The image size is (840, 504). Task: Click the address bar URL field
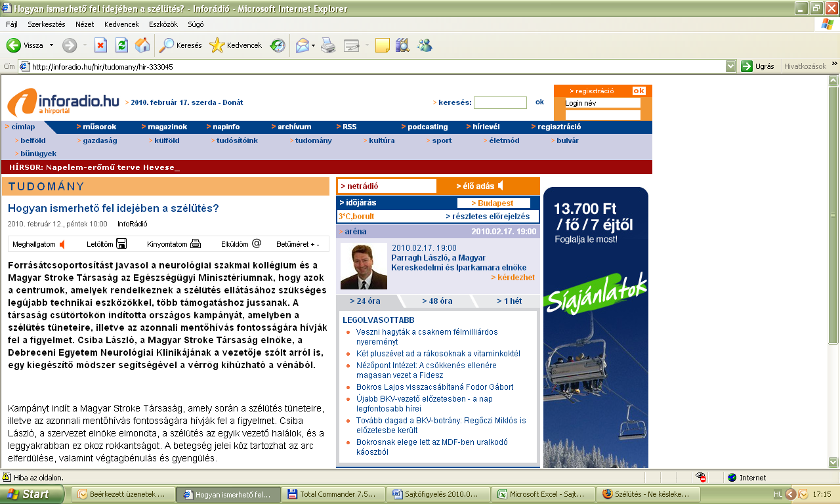[371, 66]
